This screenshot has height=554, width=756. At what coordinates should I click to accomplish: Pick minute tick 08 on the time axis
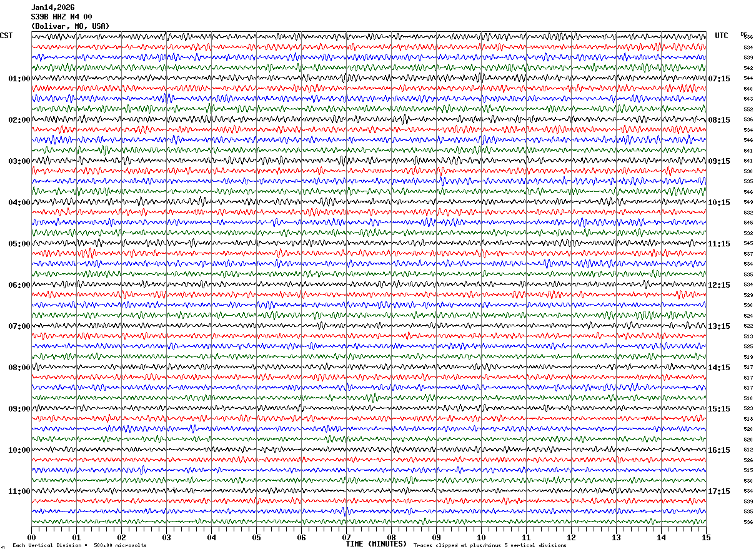pyautogui.click(x=391, y=537)
